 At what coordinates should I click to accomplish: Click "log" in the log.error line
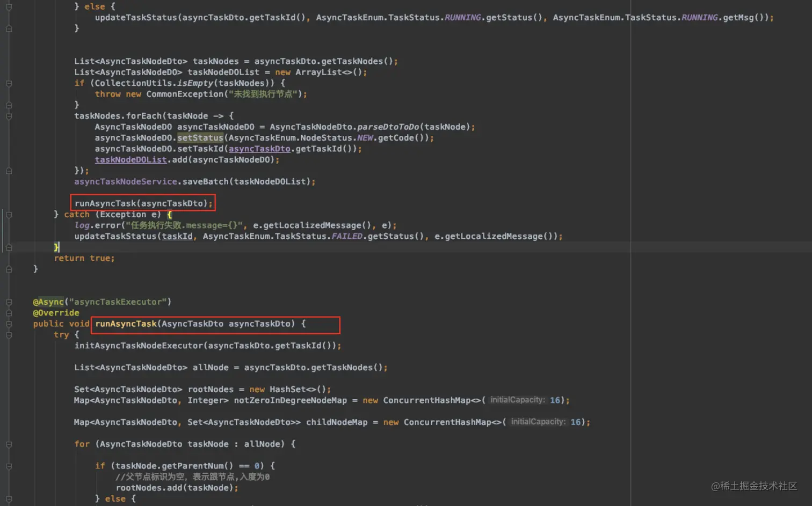point(82,225)
